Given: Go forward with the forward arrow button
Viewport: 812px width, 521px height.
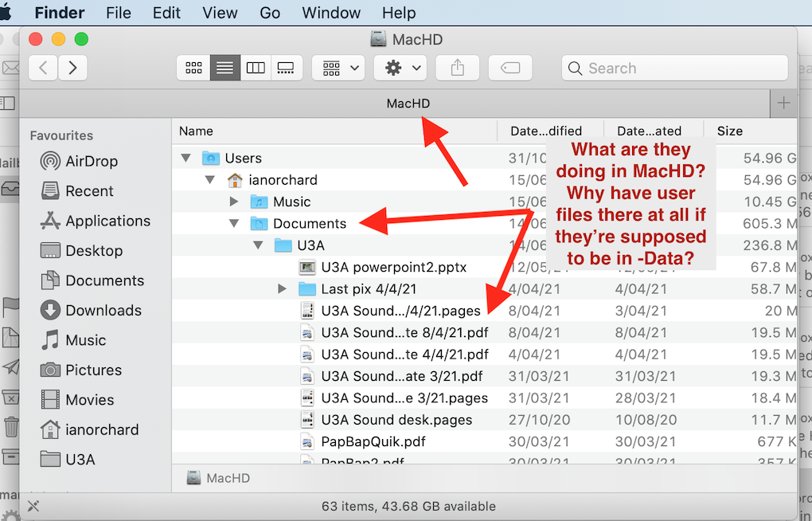Looking at the screenshot, I should 72,68.
